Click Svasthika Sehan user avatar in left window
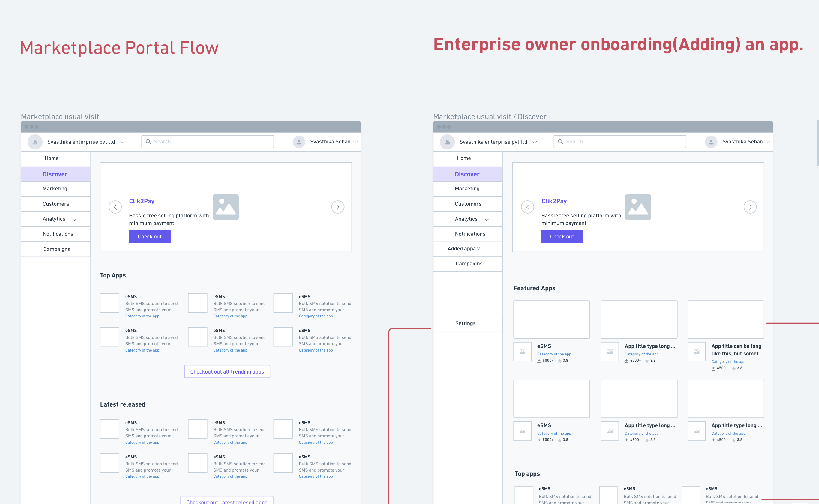This screenshot has width=819, height=504. 299,142
